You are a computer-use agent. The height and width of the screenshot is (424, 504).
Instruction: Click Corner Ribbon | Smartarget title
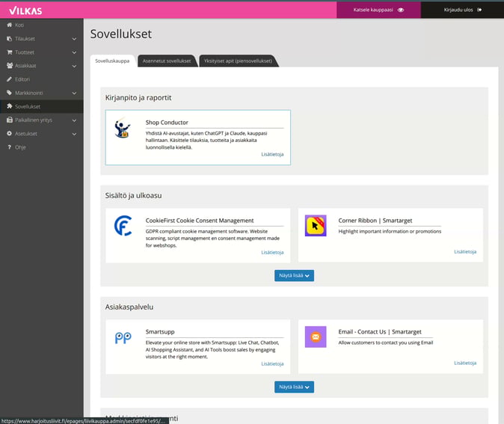[x=375, y=221]
